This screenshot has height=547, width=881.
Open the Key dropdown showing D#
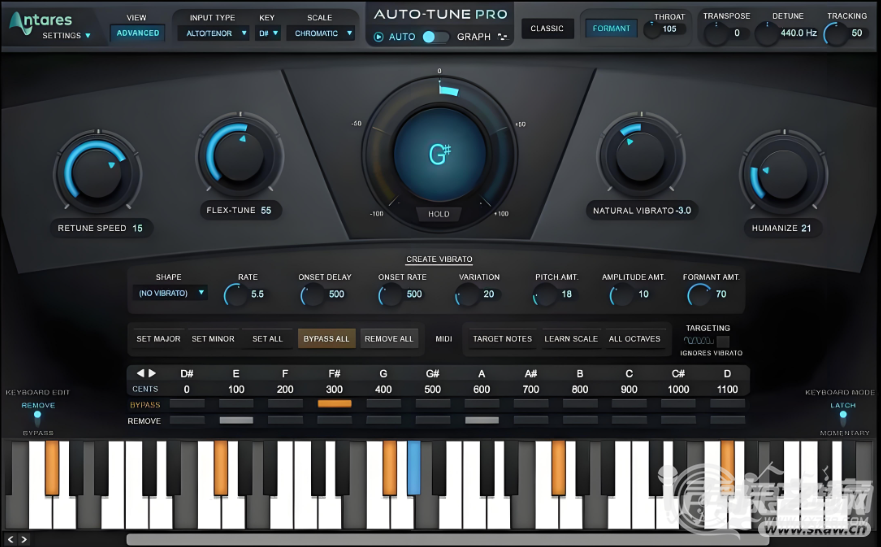(268, 33)
